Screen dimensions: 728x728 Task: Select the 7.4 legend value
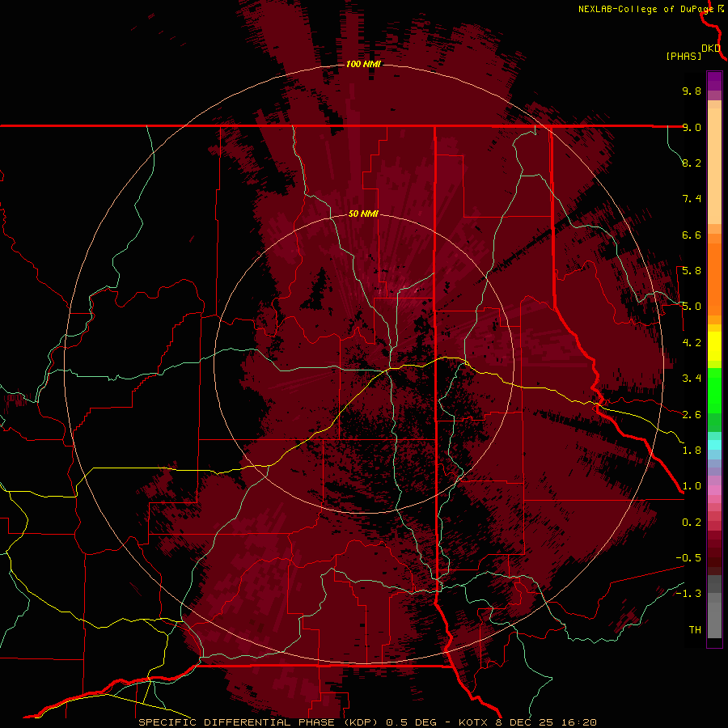click(692, 199)
